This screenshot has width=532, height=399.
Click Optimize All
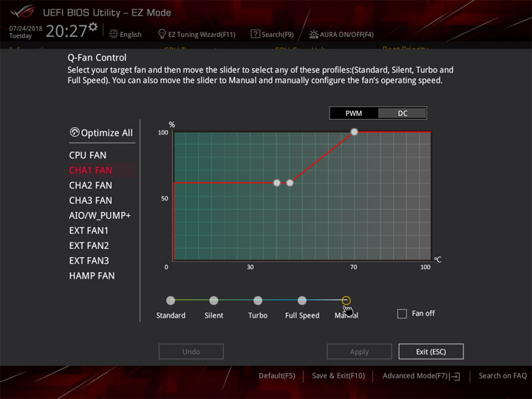101,133
